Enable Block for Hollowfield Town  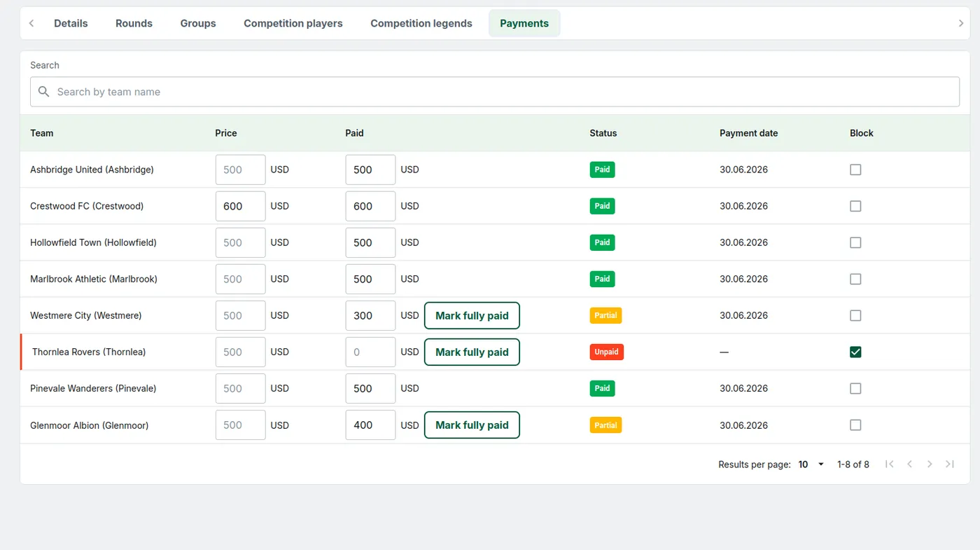855,242
